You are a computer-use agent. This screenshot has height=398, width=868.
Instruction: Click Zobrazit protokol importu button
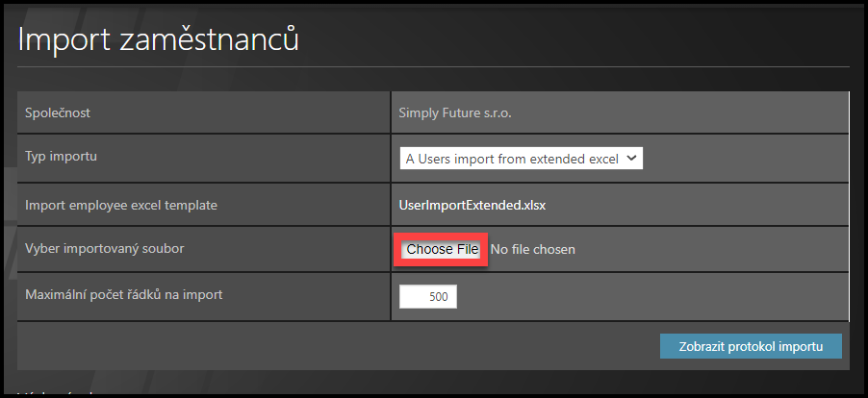coord(751,346)
